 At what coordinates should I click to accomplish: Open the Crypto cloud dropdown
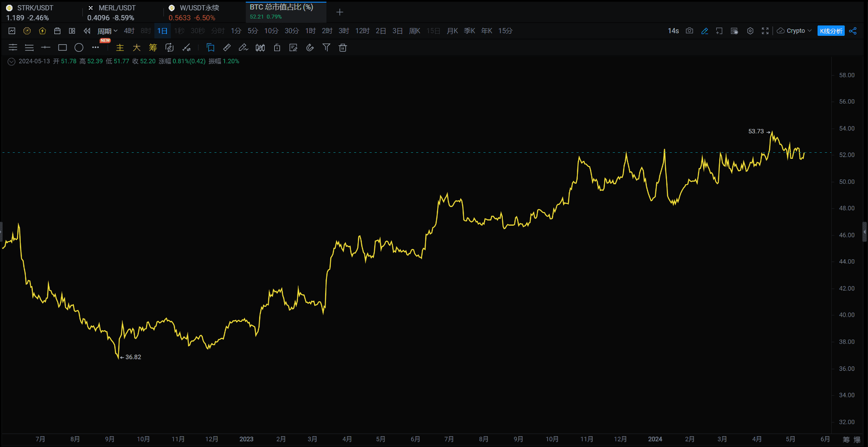click(794, 31)
